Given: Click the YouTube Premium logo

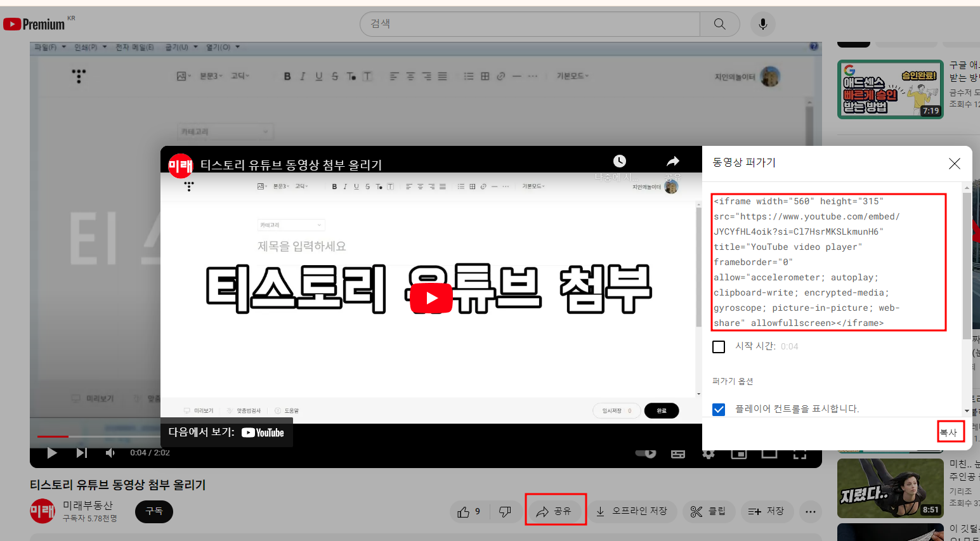Looking at the screenshot, I should pos(34,24).
